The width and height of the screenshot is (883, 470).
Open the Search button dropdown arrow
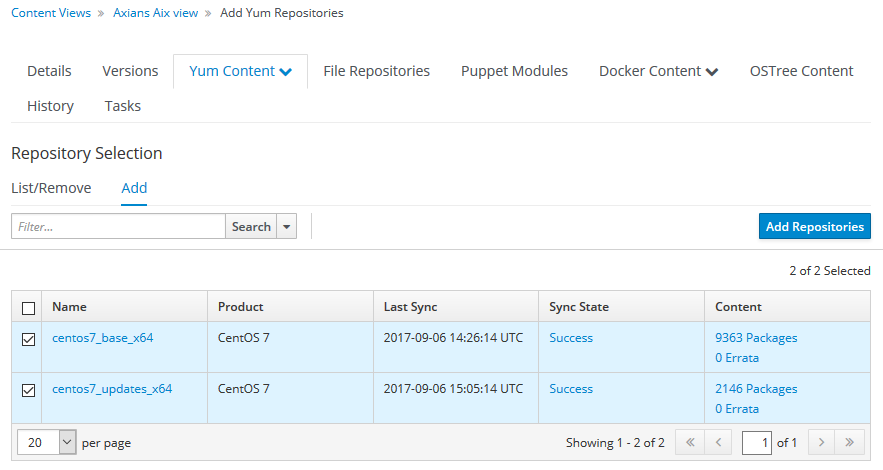(x=288, y=227)
